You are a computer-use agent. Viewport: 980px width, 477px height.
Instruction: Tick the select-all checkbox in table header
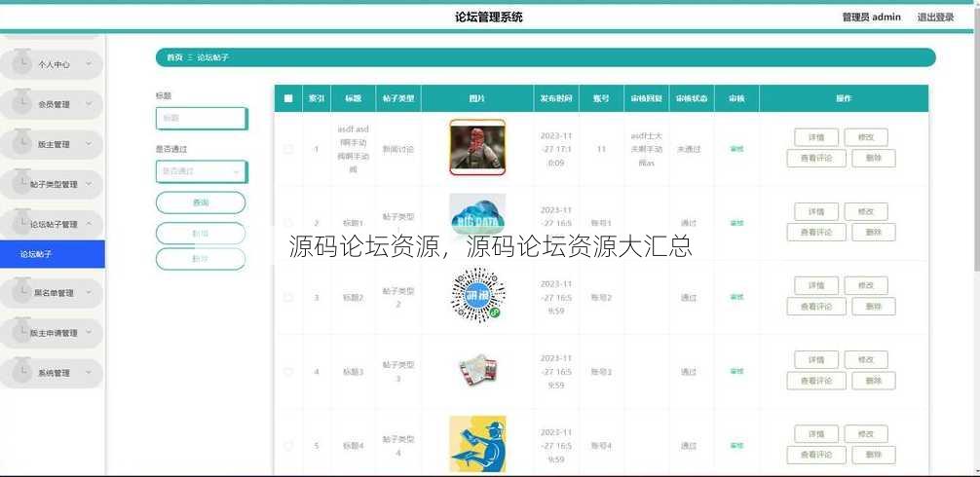pyautogui.click(x=288, y=98)
